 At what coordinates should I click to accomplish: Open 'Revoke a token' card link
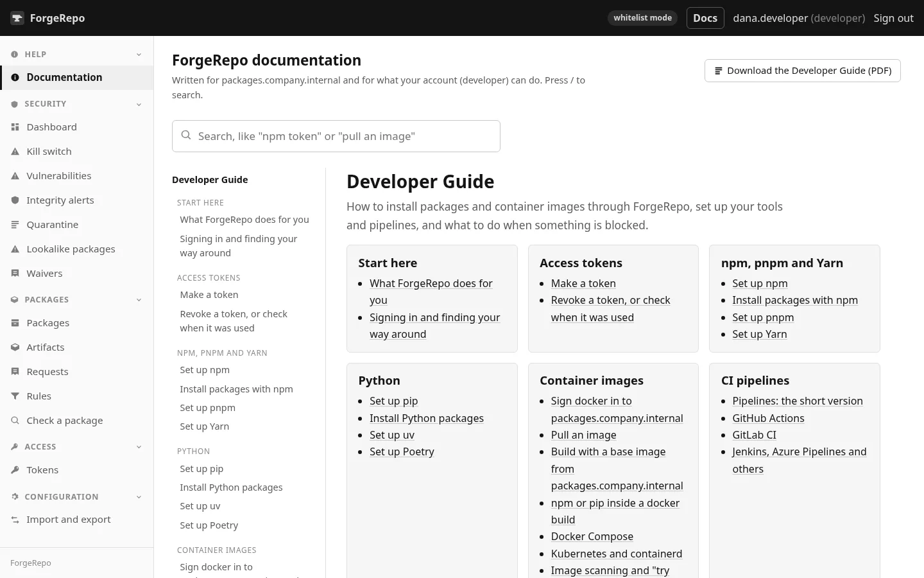610,308
